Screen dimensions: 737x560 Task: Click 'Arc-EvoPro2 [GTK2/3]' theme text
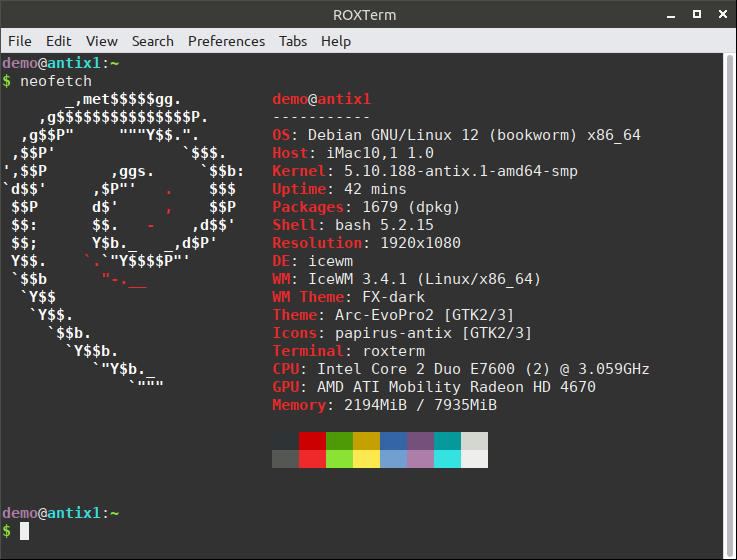click(424, 315)
